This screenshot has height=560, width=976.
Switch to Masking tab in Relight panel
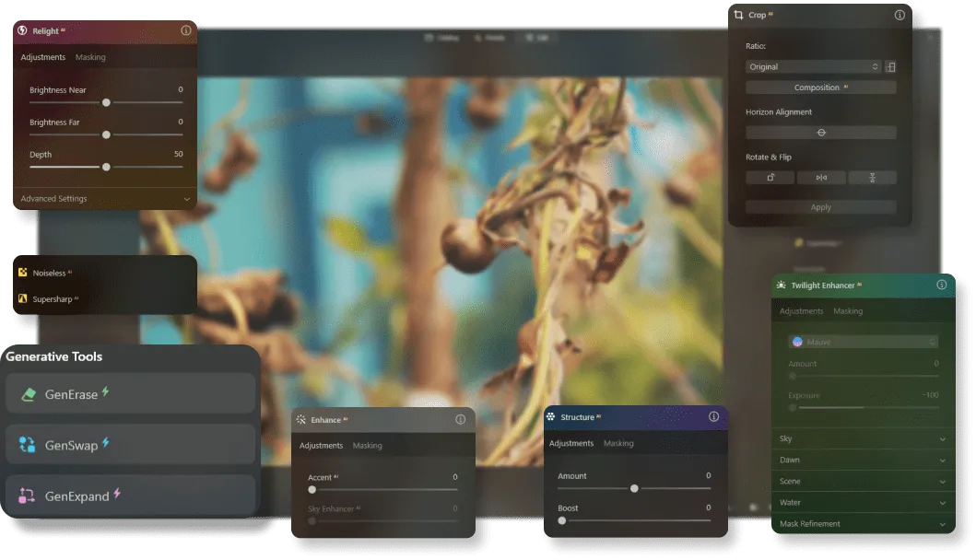90,57
